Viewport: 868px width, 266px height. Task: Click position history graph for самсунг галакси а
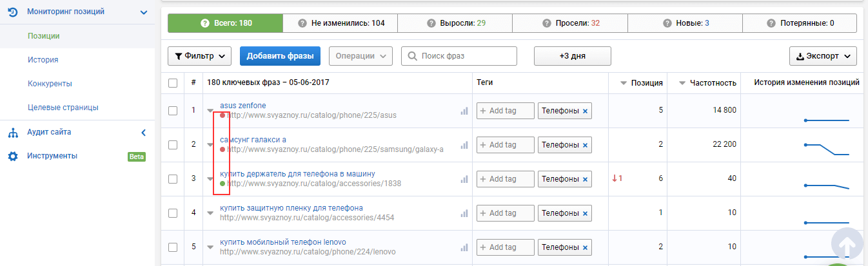[x=827, y=149]
